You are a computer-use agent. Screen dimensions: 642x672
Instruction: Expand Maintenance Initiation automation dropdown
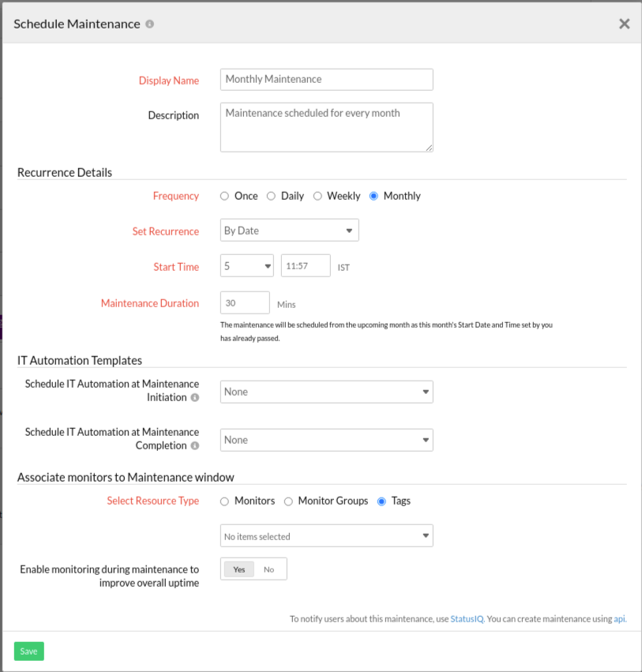click(326, 392)
